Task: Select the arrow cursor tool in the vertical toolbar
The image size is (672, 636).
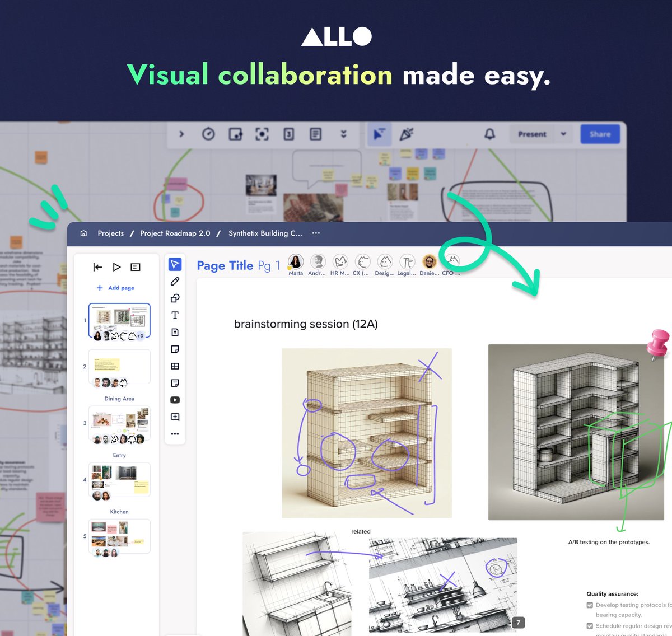Action: (175, 264)
